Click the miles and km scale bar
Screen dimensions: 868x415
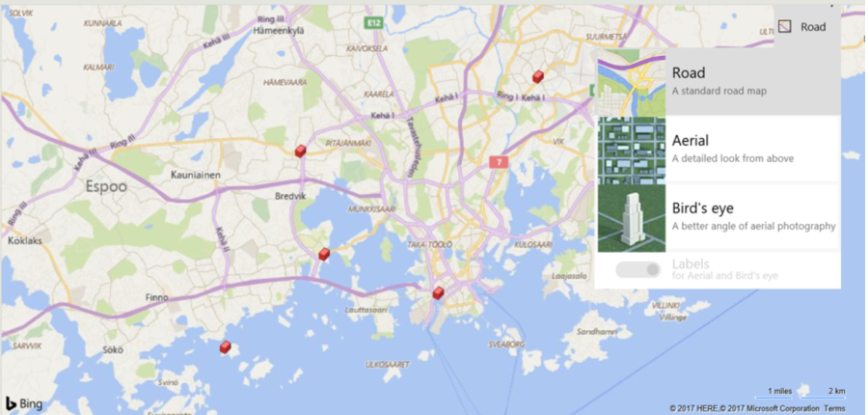click(x=805, y=393)
